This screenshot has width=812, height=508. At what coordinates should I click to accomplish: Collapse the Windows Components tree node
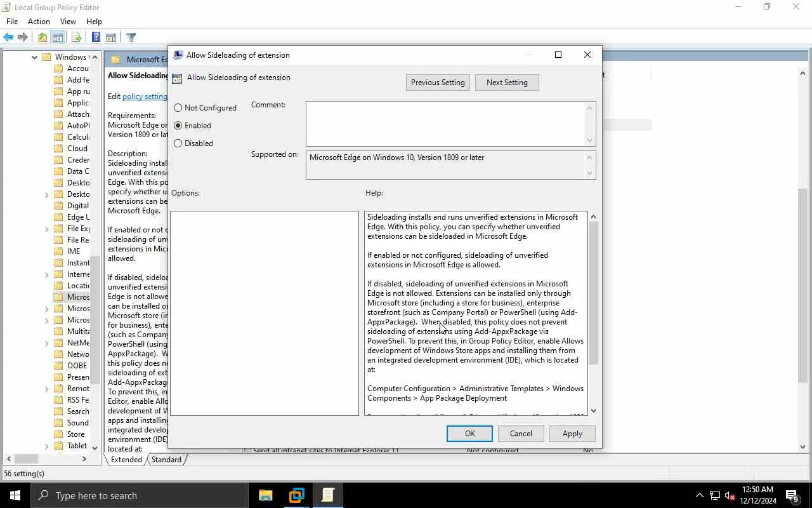pyautogui.click(x=34, y=57)
